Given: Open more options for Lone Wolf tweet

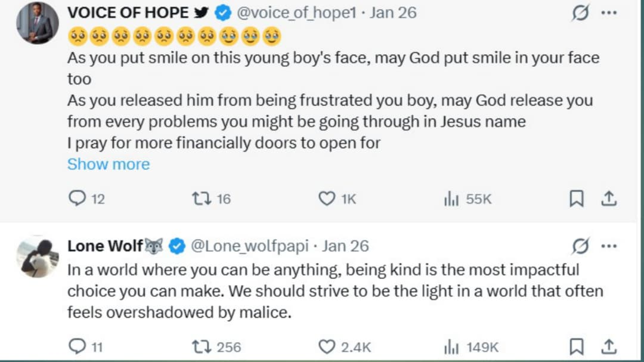Looking at the screenshot, I should click(x=609, y=246).
